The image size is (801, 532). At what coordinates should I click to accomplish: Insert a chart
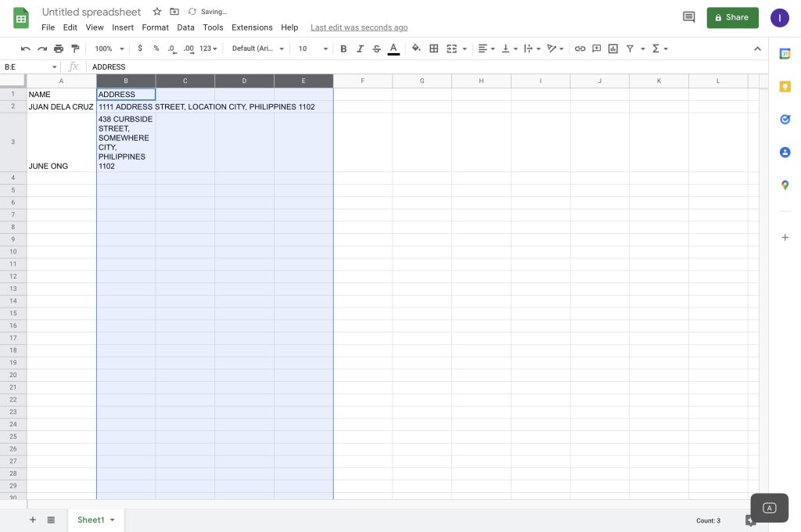613,48
